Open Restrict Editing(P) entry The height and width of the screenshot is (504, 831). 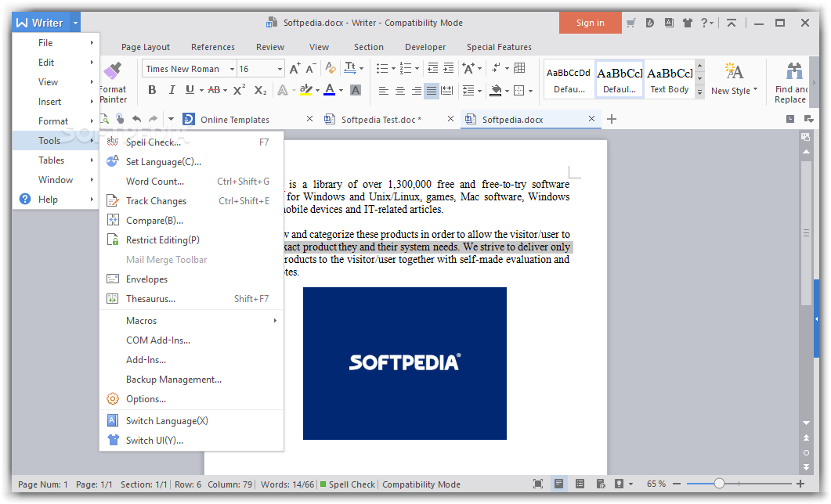191,240
